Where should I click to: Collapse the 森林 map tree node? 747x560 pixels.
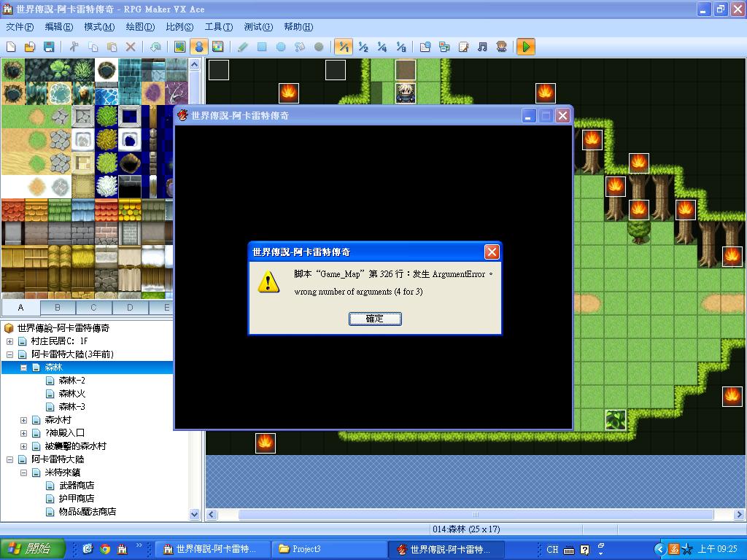(x=23, y=367)
